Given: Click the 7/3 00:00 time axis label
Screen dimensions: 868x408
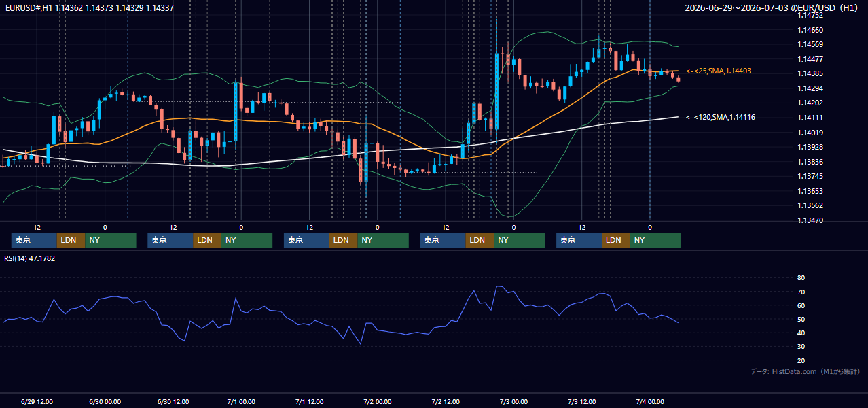Looking at the screenshot, I should click(513, 401).
